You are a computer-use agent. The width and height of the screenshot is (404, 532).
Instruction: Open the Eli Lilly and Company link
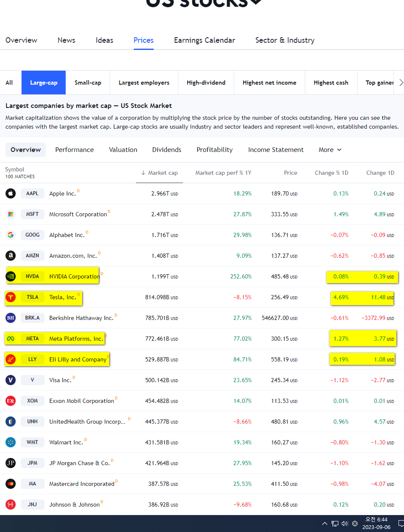pos(78,359)
